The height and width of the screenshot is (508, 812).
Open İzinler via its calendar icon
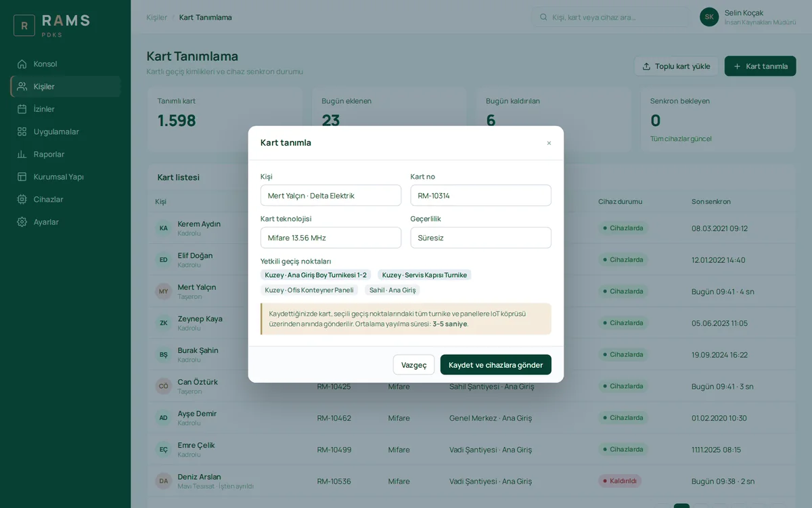click(22, 109)
